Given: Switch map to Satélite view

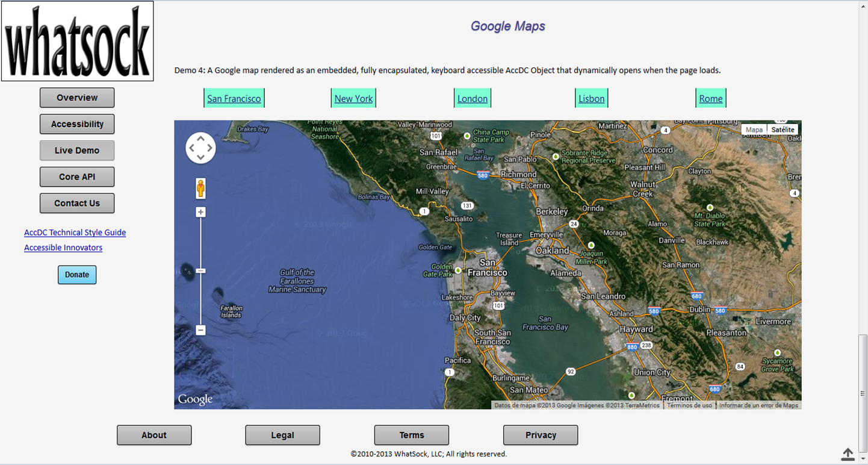Looking at the screenshot, I should (783, 130).
